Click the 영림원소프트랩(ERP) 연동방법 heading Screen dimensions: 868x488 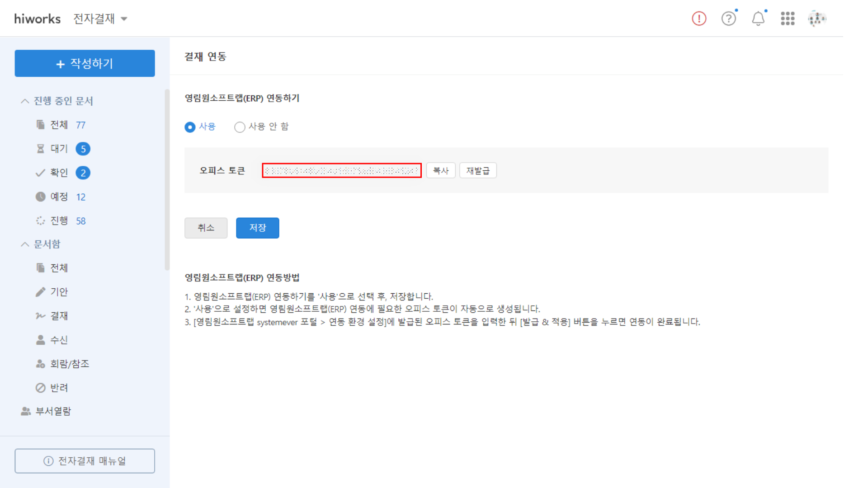click(242, 277)
